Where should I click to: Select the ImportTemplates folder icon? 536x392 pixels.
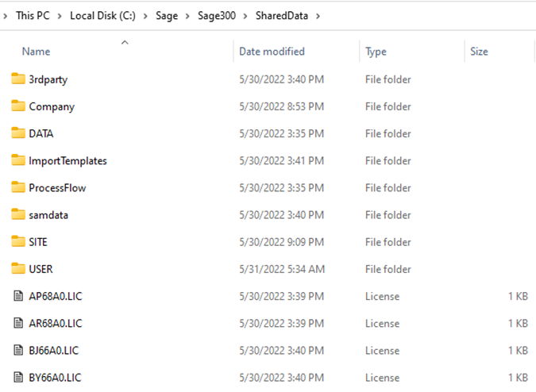pos(19,160)
